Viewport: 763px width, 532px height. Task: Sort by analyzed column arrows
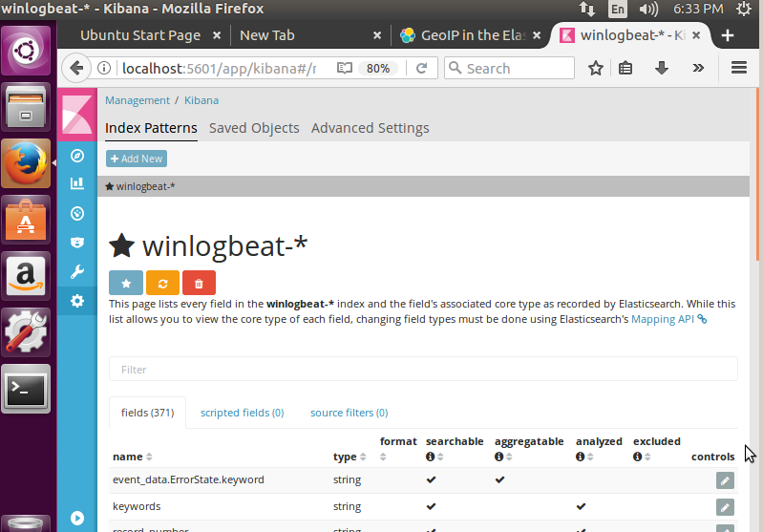[590, 457]
